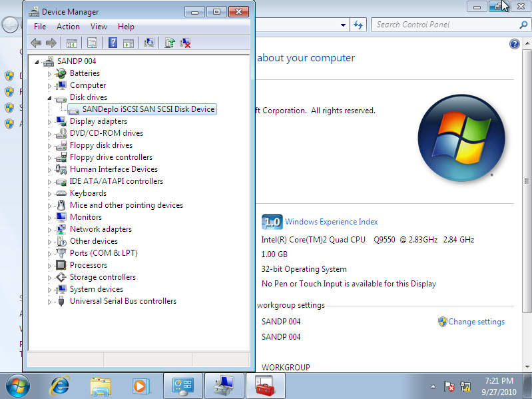The width and height of the screenshot is (532, 399).
Task: Click the Control Panel help question mark icon
Action: [x=515, y=44]
